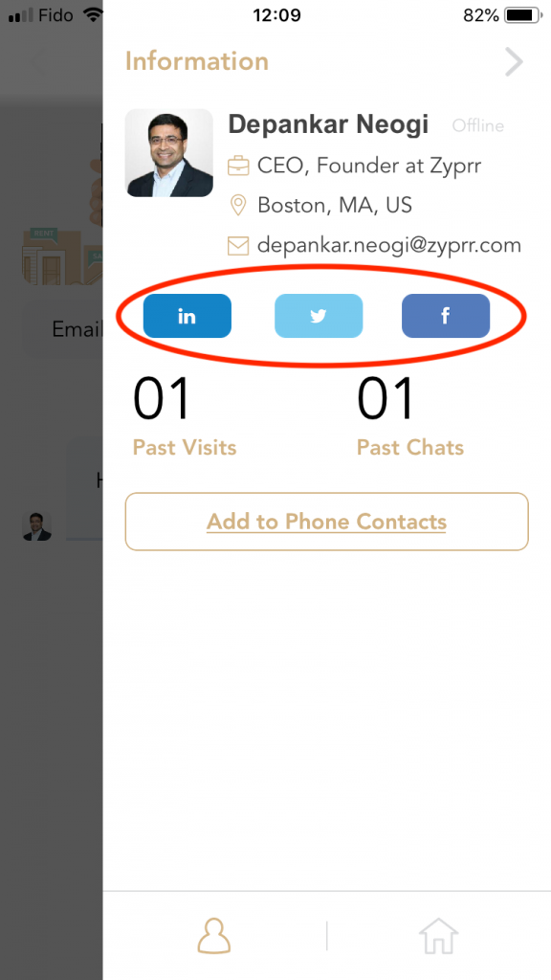Screen dimensions: 551x980
Task: Tap the envelope email icon
Action: pyautogui.click(x=238, y=246)
